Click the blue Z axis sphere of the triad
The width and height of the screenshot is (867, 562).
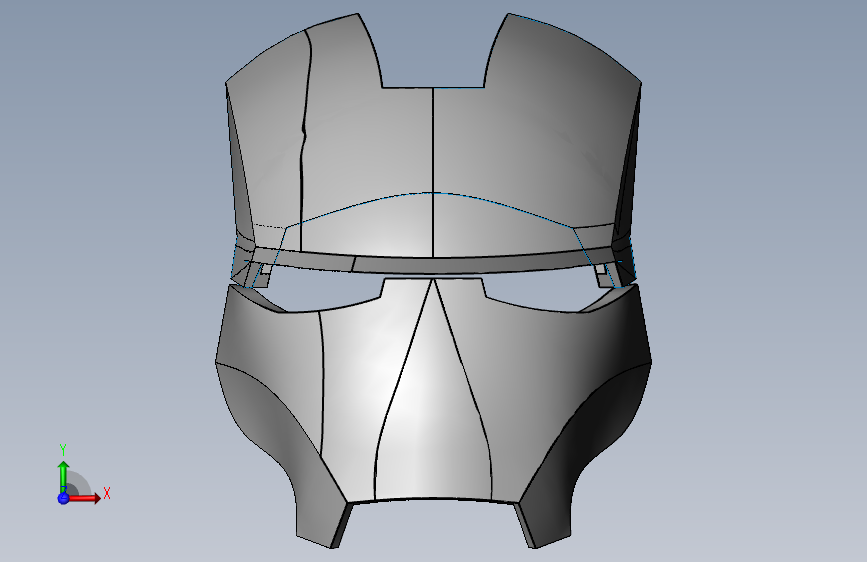(63, 498)
